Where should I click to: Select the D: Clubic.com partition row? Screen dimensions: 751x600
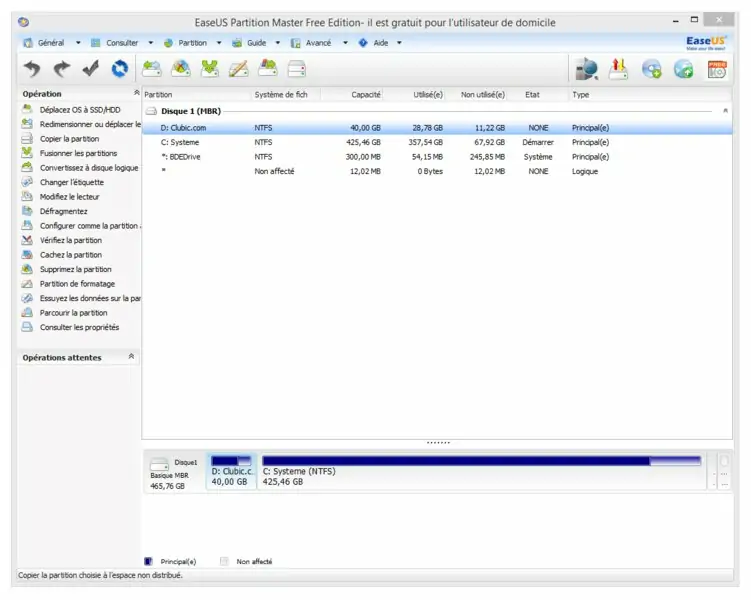[x=437, y=128]
